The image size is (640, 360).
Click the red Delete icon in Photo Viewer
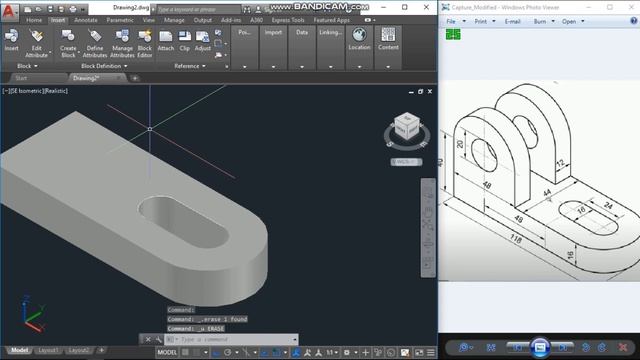pos(623,348)
